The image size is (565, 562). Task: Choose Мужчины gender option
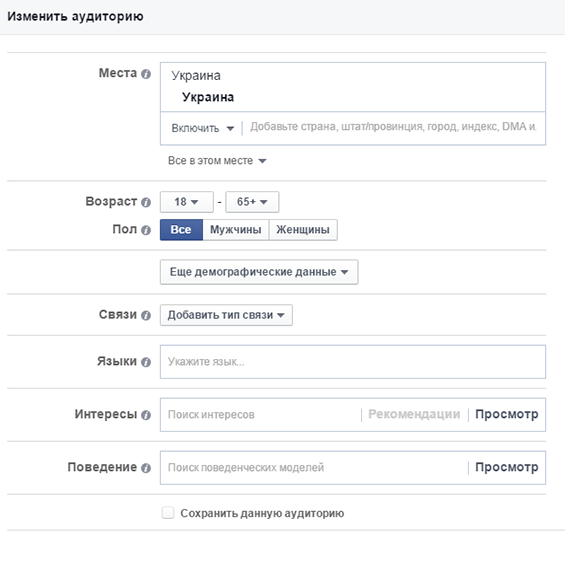tap(236, 229)
